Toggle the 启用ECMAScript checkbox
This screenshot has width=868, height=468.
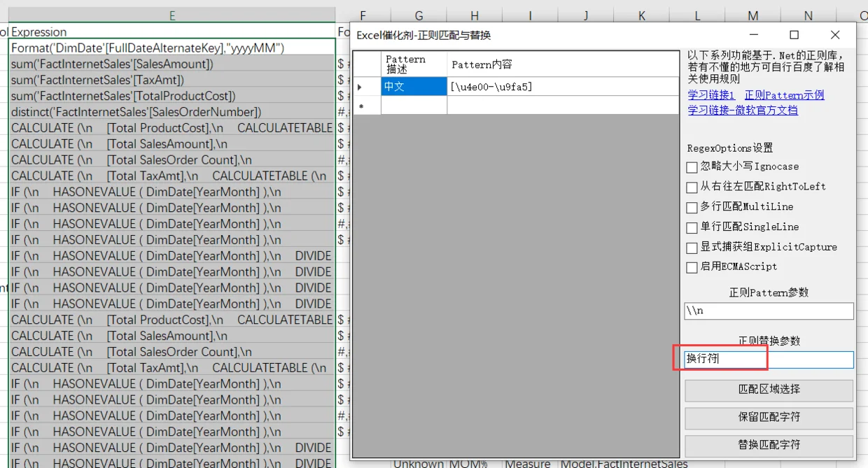692,267
